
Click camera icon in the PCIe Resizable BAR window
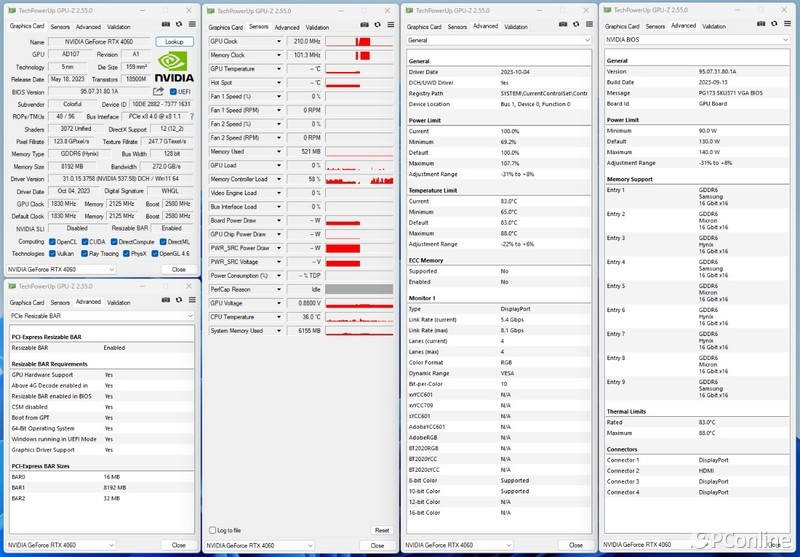click(x=166, y=300)
